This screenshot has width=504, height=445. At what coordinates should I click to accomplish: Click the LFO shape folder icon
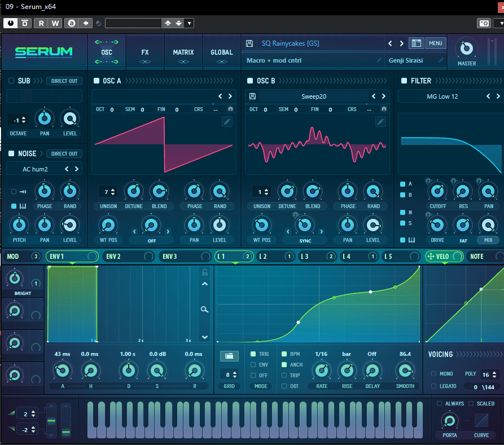228,356
